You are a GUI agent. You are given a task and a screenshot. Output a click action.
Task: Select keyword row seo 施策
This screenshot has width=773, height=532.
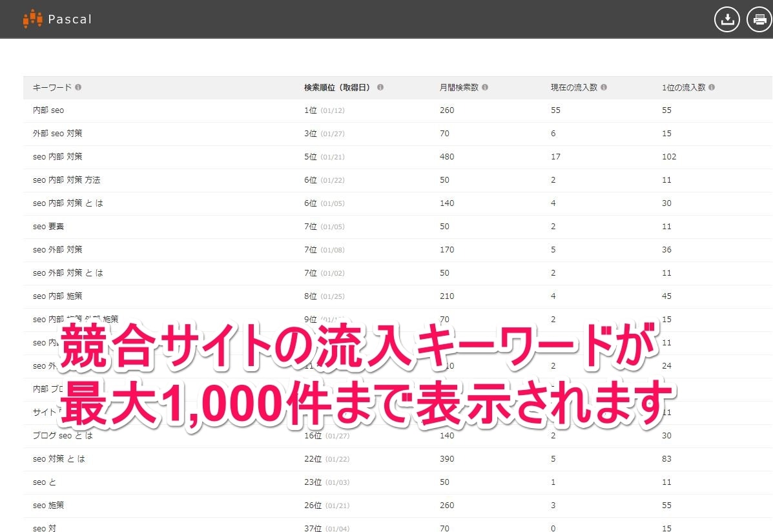coord(398,506)
